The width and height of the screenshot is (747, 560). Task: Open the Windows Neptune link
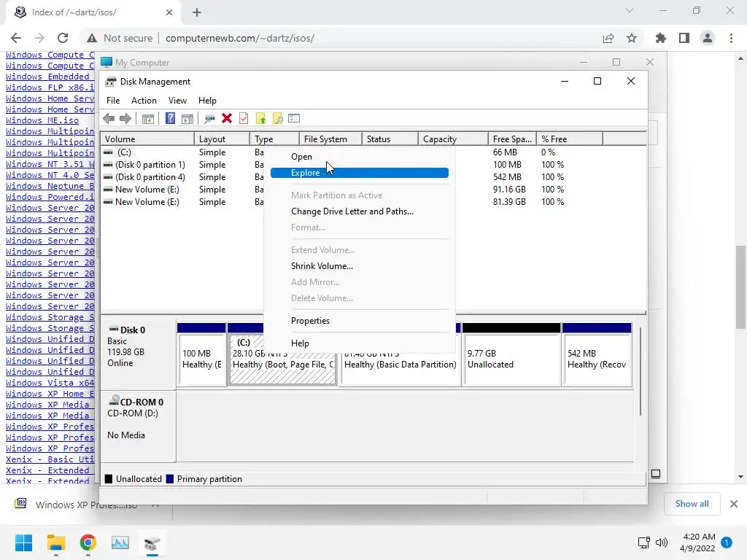click(x=50, y=186)
